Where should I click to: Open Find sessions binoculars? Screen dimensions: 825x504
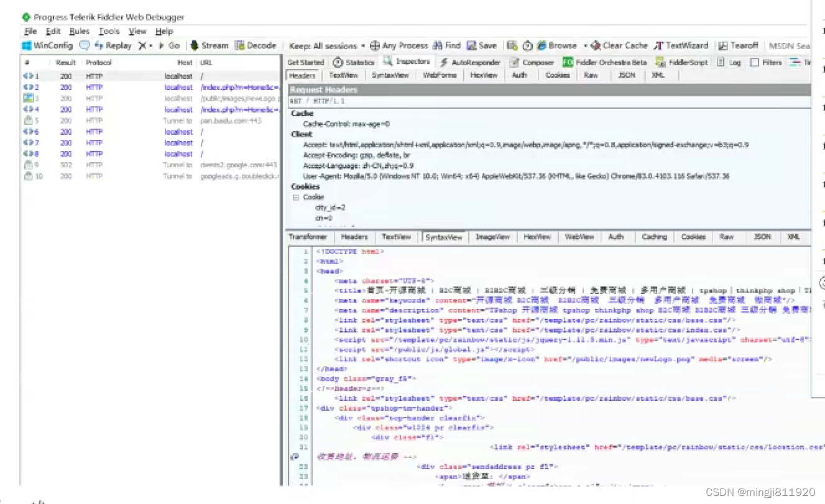click(447, 45)
